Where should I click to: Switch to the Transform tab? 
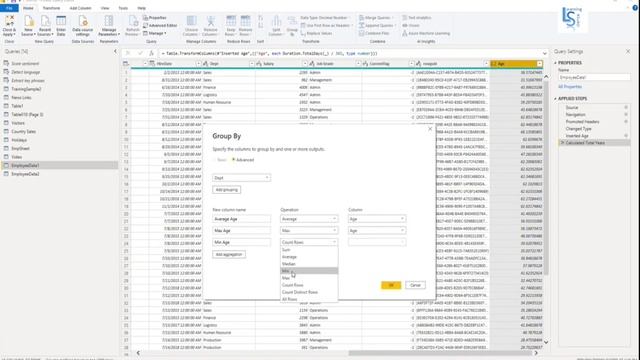point(51,8)
